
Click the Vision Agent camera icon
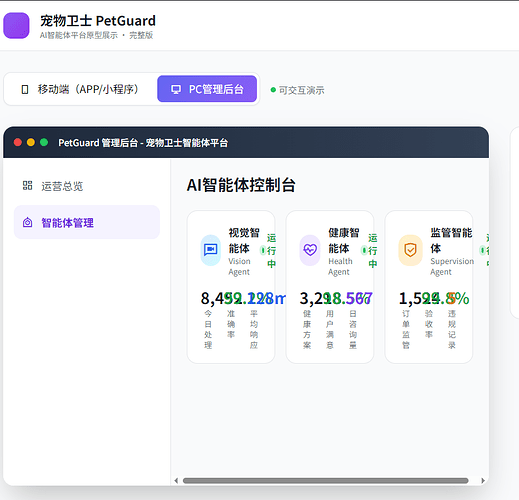[x=211, y=250]
